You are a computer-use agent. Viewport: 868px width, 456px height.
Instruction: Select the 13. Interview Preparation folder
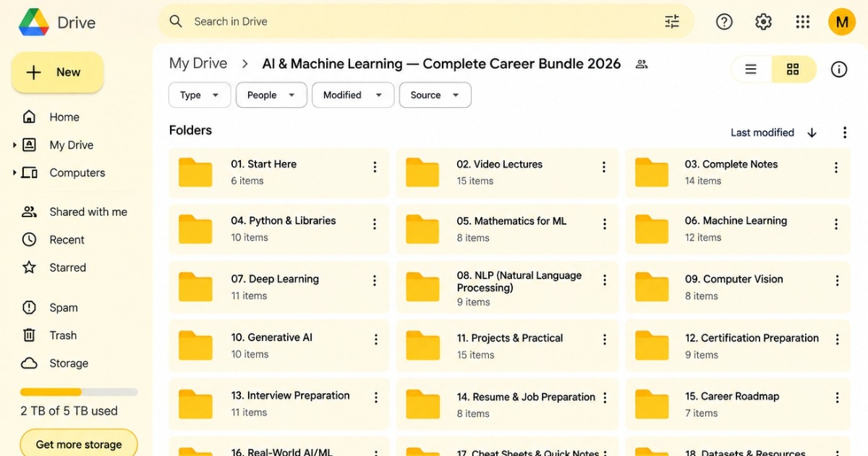point(279,404)
